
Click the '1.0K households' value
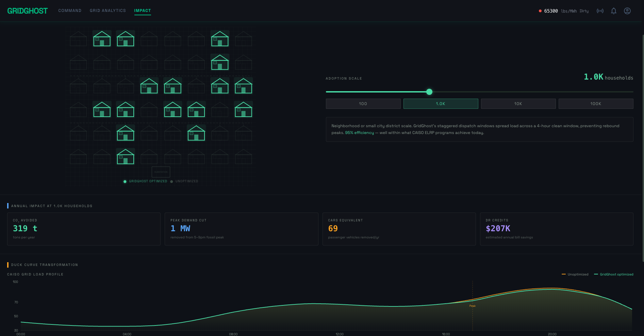pos(609,77)
